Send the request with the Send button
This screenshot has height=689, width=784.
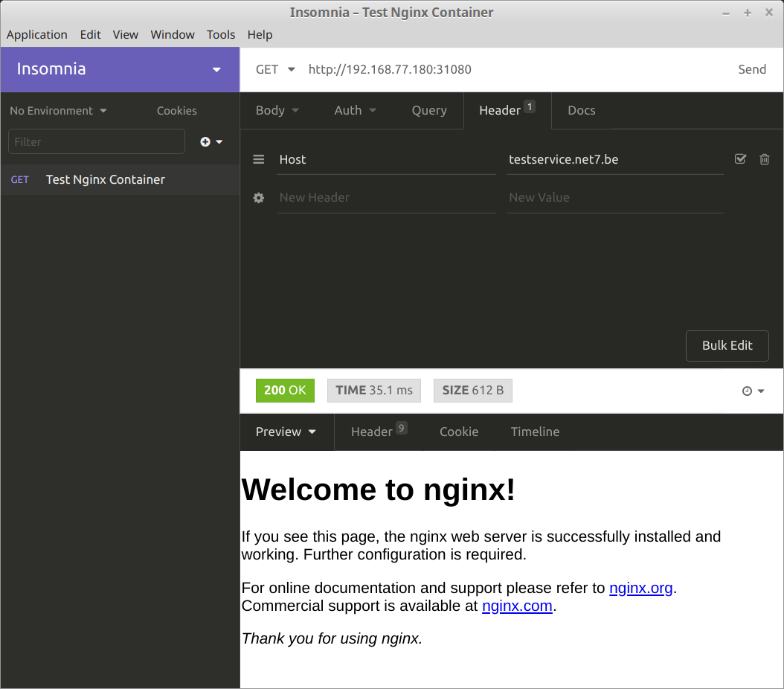[x=752, y=69]
